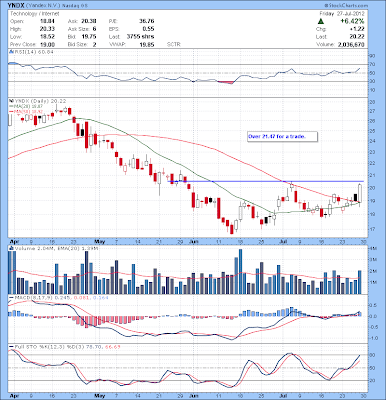Click the May label on price chart axis
This screenshot has width=386, height=400.
(x=99, y=241)
